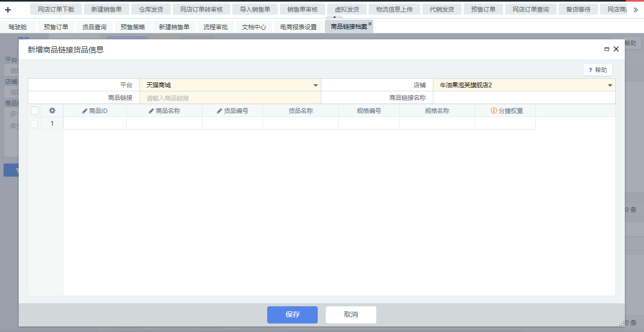This screenshot has height=332, width=644.
Task: Click the 取消 button
Action: click(x=351, y=314)
